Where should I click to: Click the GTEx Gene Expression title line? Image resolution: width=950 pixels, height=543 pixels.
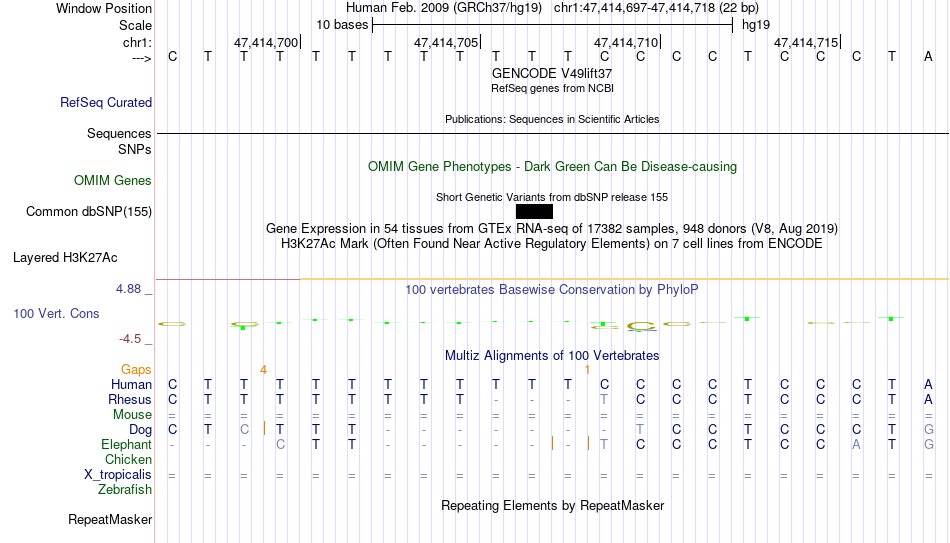(552, 228)
